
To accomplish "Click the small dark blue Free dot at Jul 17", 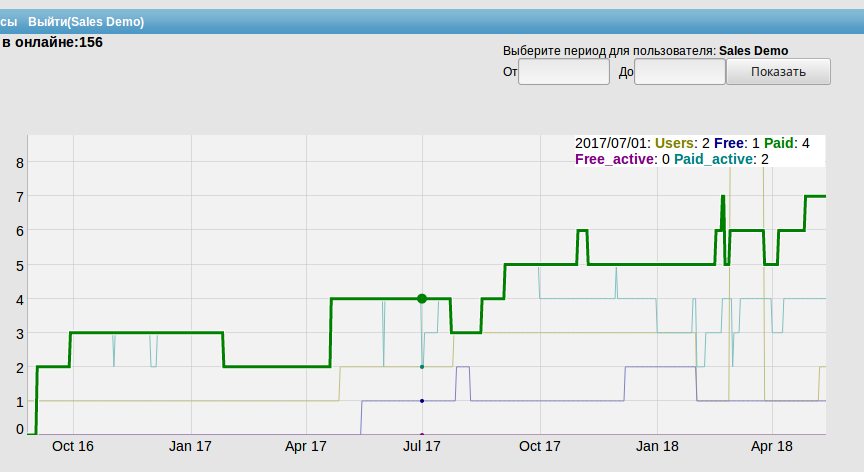I will click(x=422, y=401).
